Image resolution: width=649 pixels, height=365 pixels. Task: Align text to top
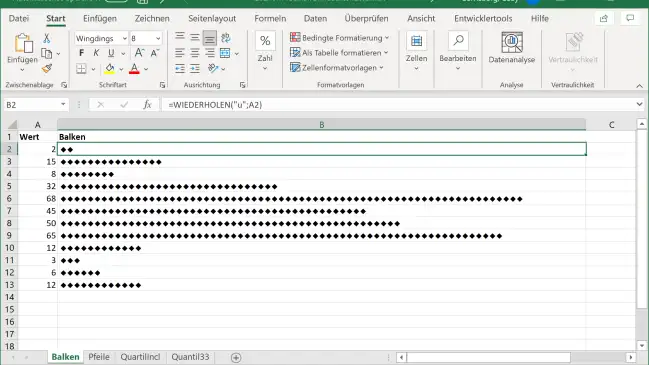(x=180, y=38)
